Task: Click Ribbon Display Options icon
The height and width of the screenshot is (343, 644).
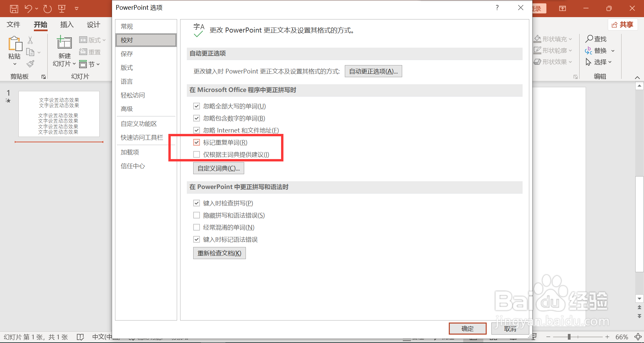Action: pos(562,9)
